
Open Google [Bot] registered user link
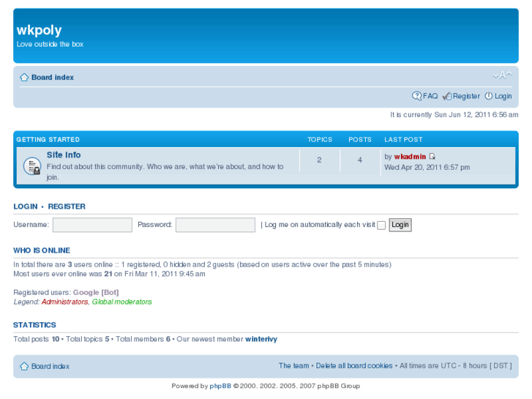[x=96, y=292]
